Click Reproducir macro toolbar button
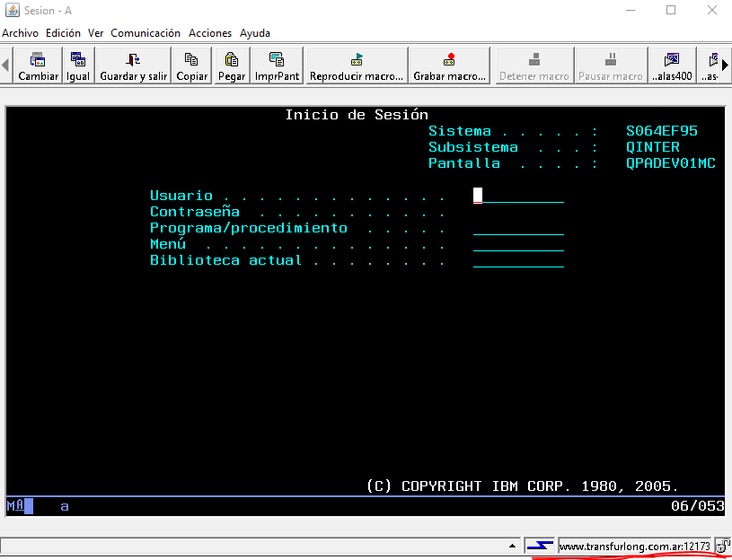The image size is (732, 560). coord(357,66)
